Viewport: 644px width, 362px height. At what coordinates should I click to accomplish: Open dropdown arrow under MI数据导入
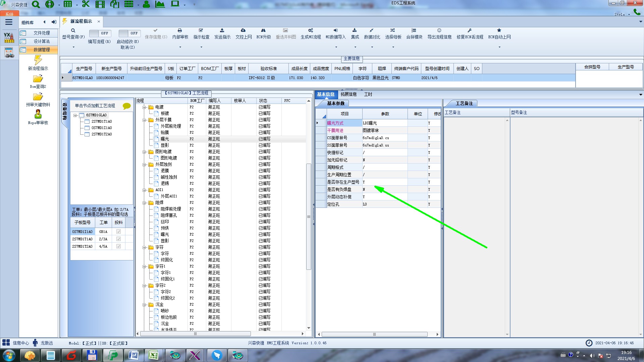[336, 47]
